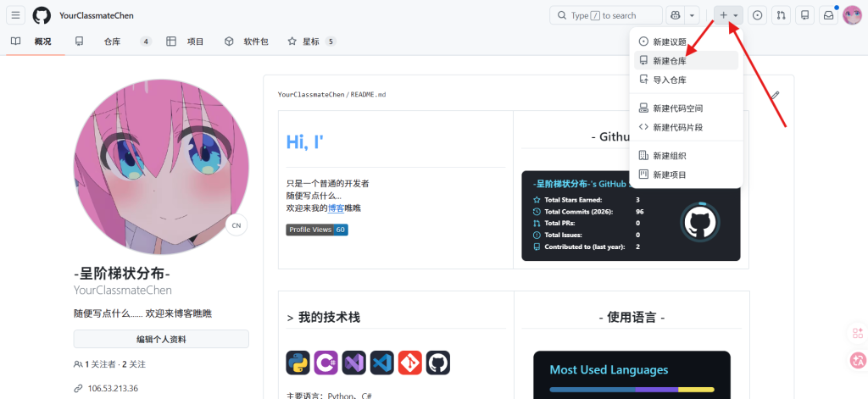
Task: Click the Contributed to (last year) row
Action: 587,247
